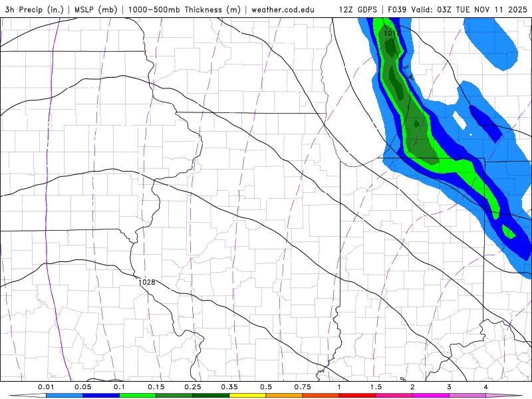
Task: Click the 0.15 legend value
Action: click(x=156, y=387)
